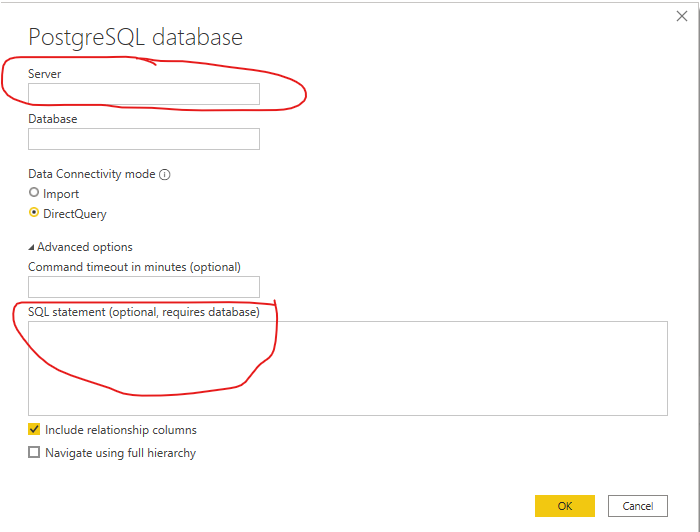Click the Database input field
Image resolution: width=700 pixels, height=532 pixels.
click(x=144, y=139)
